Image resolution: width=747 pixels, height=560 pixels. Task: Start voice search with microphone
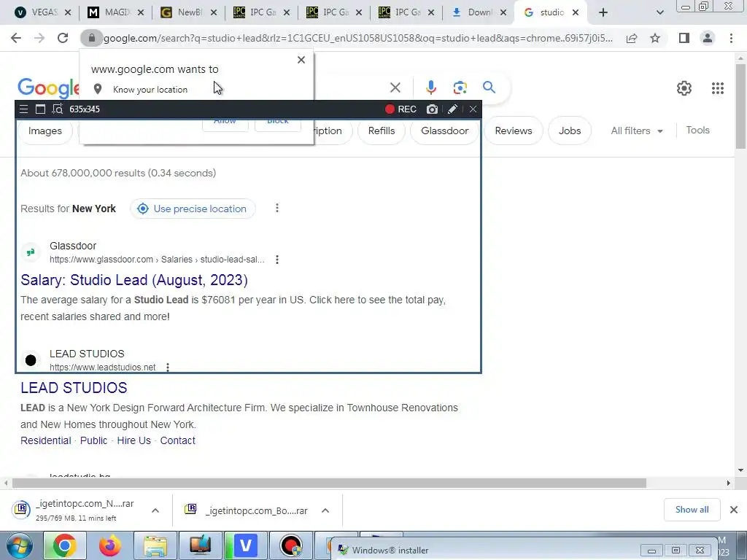pos(430,87)
